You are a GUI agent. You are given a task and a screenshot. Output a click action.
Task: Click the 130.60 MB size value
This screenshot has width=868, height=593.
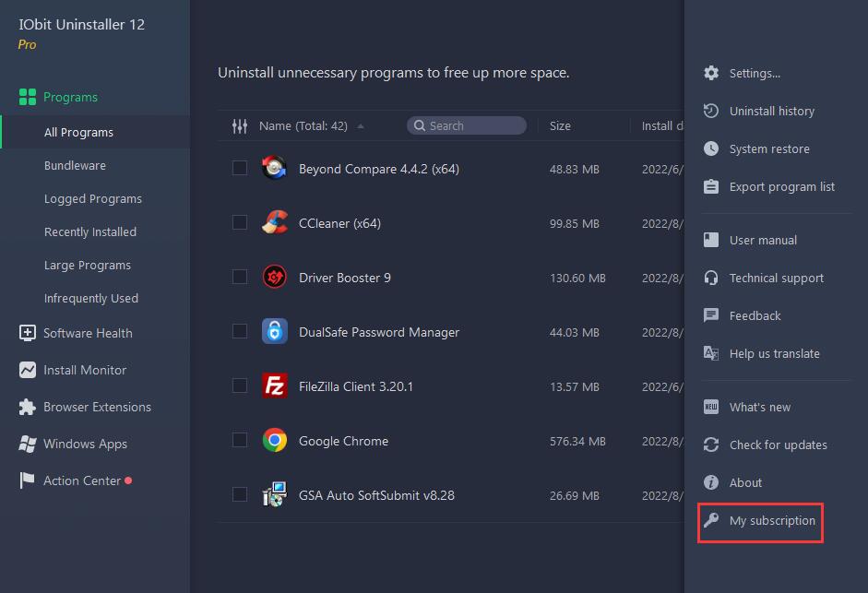pyautogui.click(x=577, y=278)
